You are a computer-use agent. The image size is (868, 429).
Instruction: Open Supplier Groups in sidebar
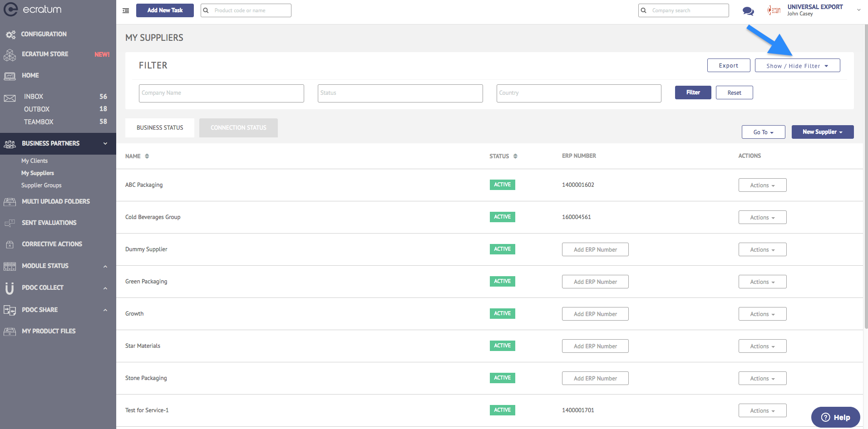(x=41, y=185)
